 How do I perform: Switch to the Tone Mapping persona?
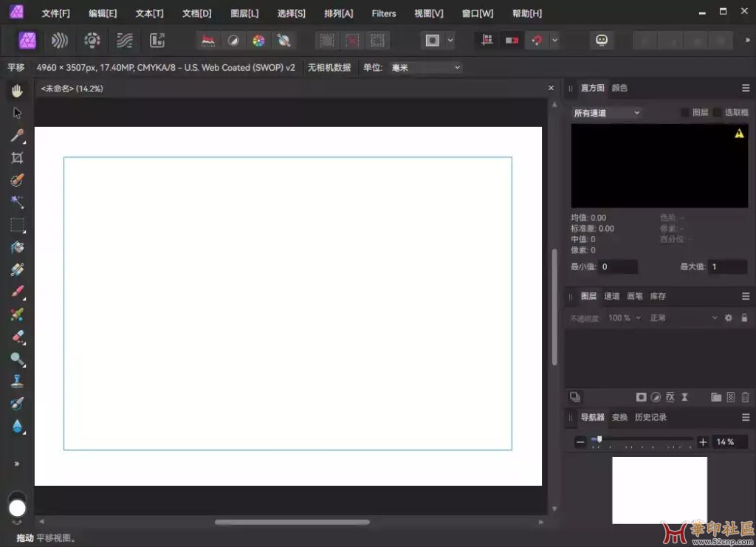pos(124,41)
